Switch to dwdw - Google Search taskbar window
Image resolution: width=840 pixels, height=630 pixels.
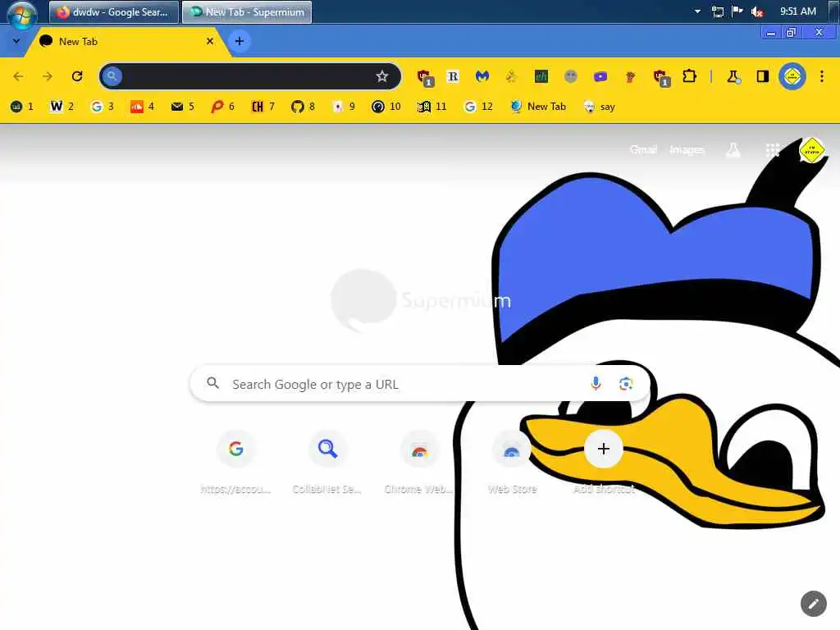[114, 11]
